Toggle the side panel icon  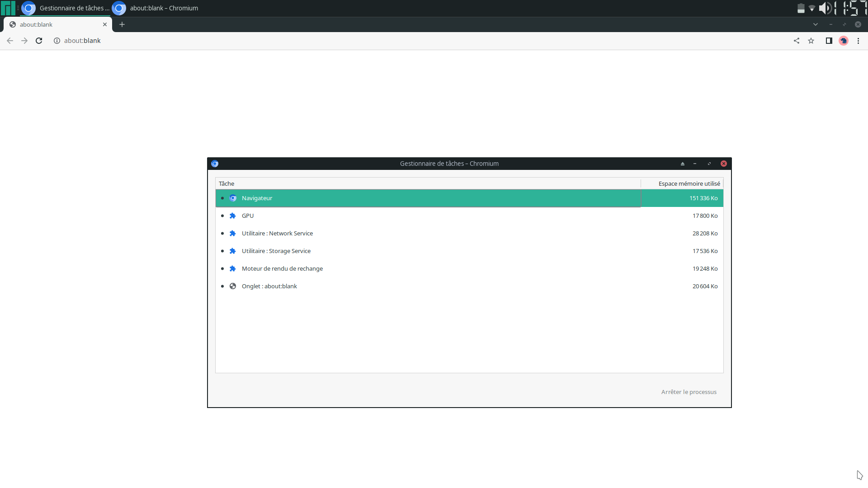pyautogui.click(x=829, y=41)
